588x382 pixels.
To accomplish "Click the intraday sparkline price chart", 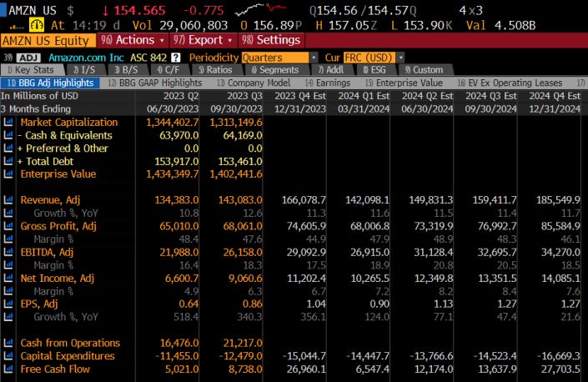I will tap(261, 10).
